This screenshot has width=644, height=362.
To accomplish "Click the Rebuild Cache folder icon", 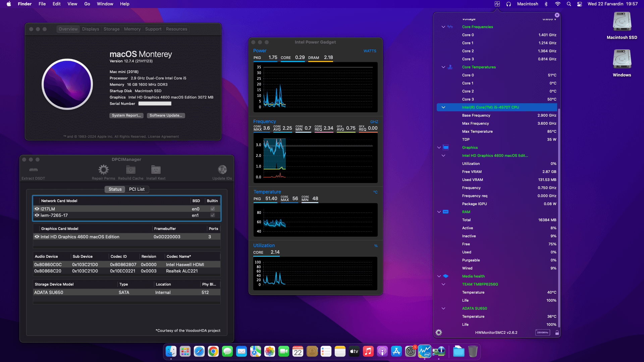I will point(130,170).
